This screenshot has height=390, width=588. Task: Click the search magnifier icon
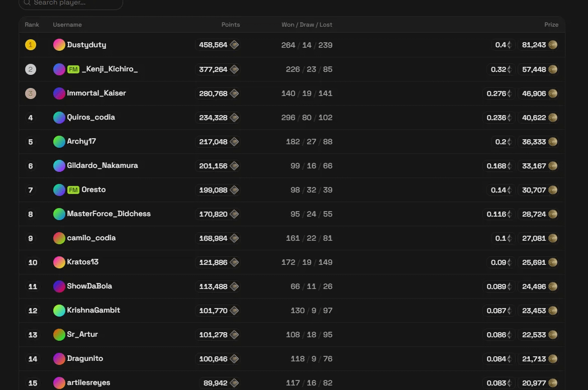[27, 3]
